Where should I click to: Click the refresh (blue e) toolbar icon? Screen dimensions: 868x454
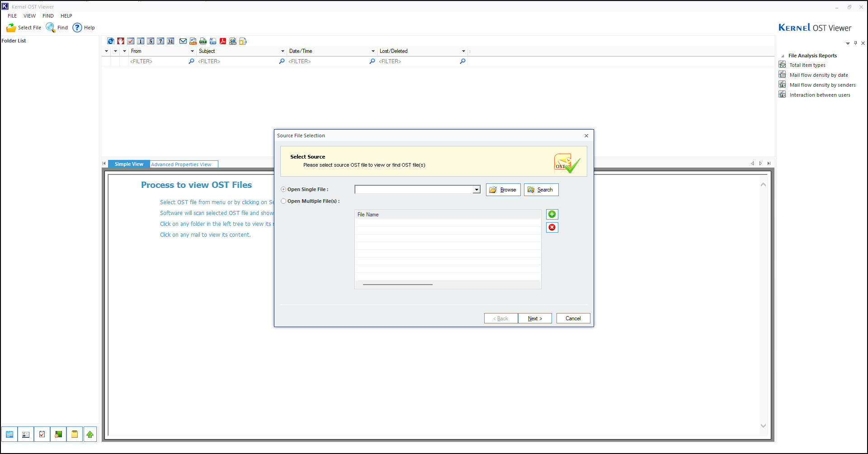tap(111, 41)
